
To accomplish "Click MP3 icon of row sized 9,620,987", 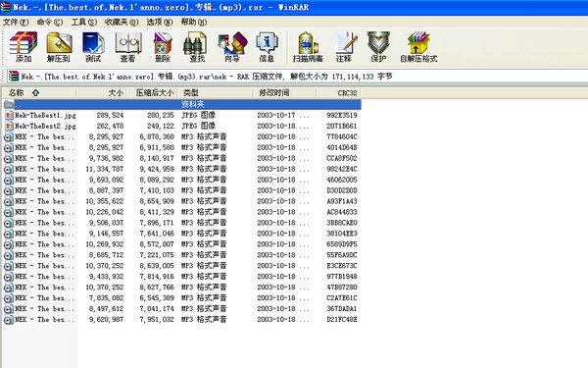I will point(8,320).
